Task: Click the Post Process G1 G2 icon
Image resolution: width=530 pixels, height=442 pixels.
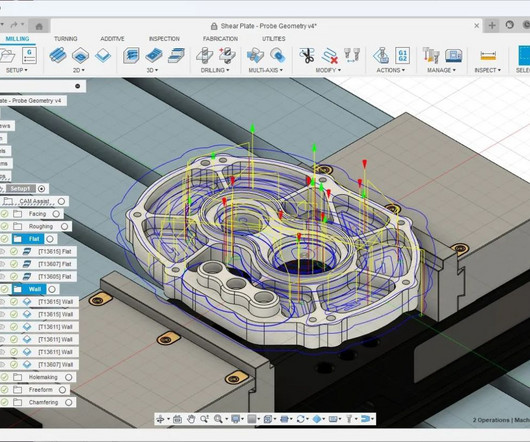Action: click(x=403, y=55)
